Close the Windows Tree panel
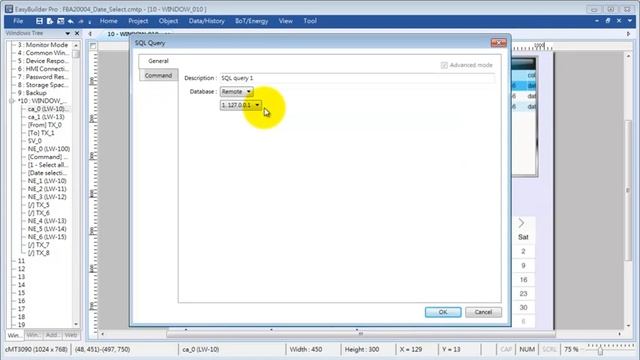 (x=77, y=33)
